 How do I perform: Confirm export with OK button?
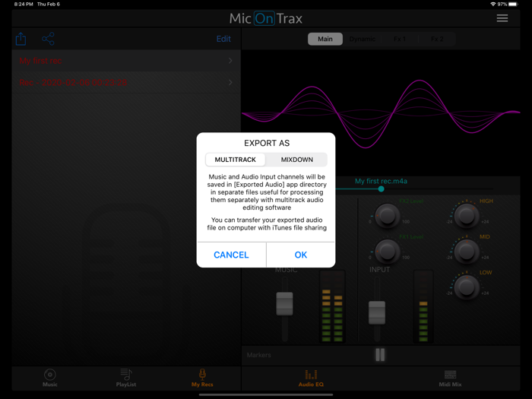click(301, 255)
